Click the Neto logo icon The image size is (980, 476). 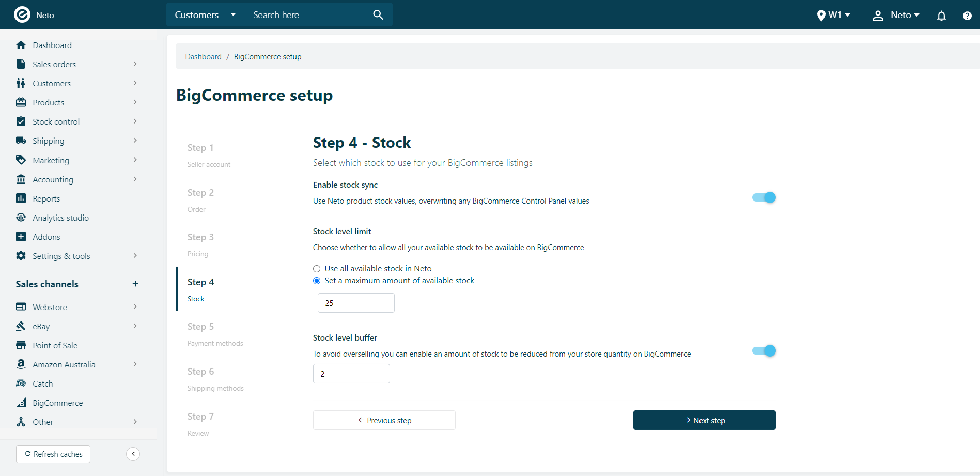pos(22,14)
